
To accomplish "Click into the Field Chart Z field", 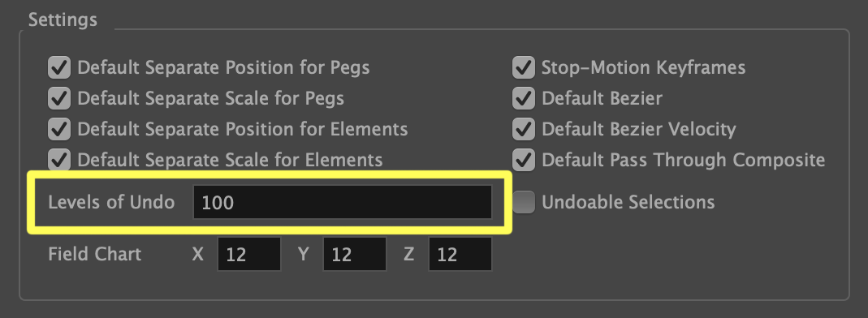I will pyautogui.click(x=460, y=255).
